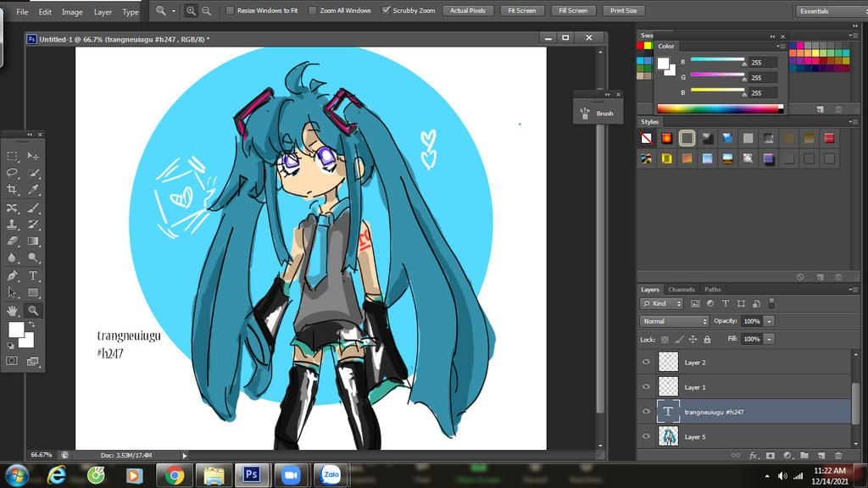Create a new layer in Layers panel
The image size is (868, 488).
[x=821, y=455]
